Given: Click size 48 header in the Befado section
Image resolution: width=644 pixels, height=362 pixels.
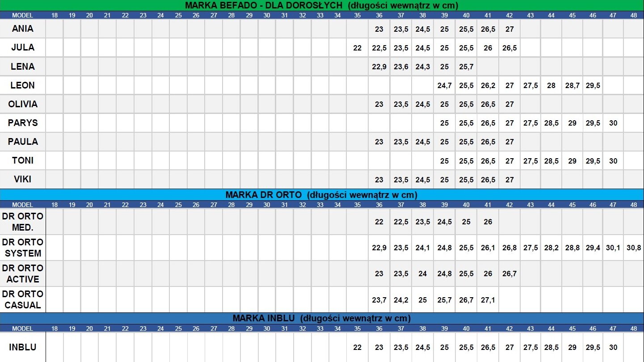Looking at the screenshot, I should tap(634, 15).
